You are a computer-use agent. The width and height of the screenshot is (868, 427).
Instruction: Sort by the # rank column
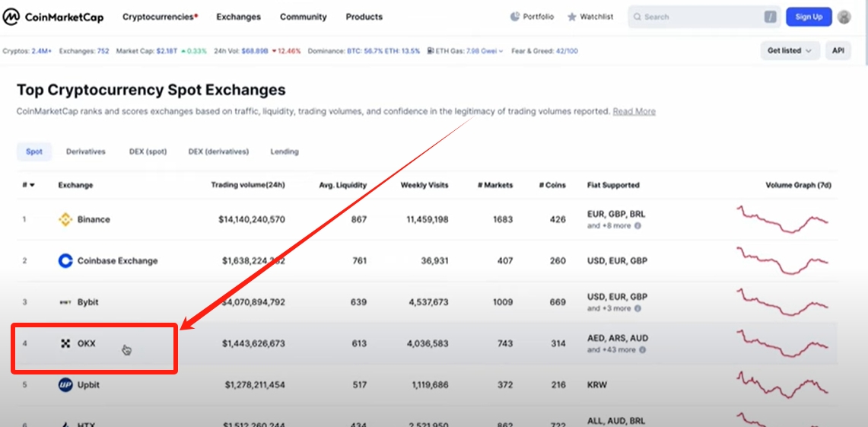click(x=28, y=185)
